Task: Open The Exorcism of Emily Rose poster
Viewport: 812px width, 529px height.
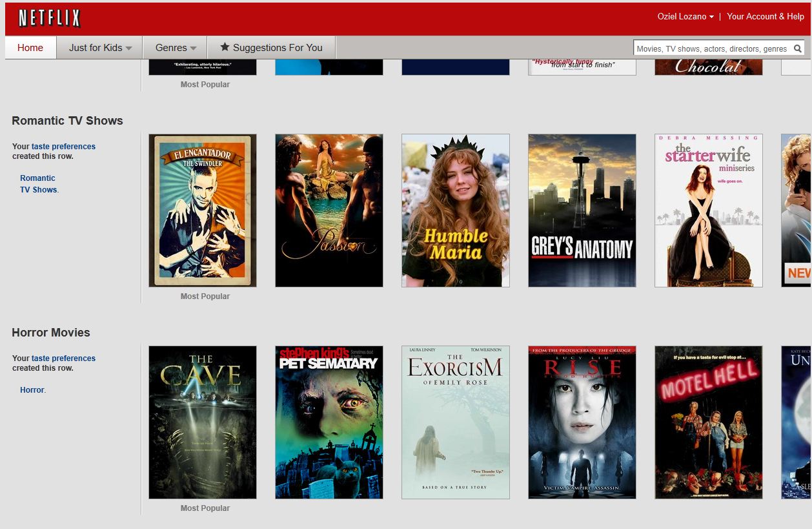Action: tap(456, 422)
